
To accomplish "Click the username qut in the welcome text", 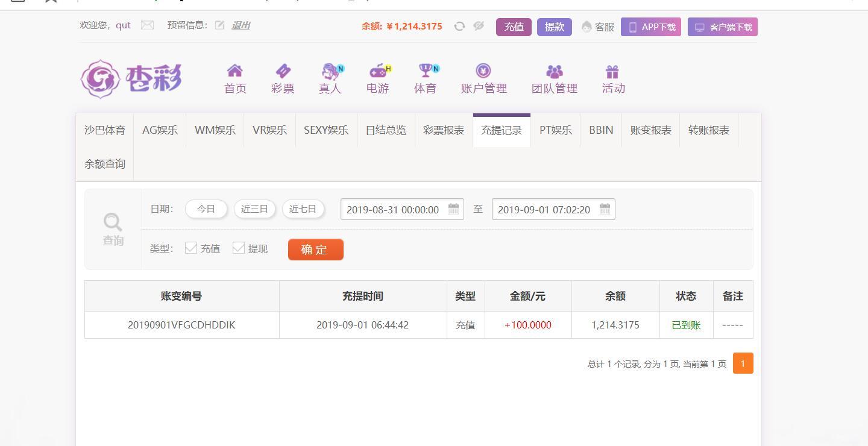I will pos(123,25).
